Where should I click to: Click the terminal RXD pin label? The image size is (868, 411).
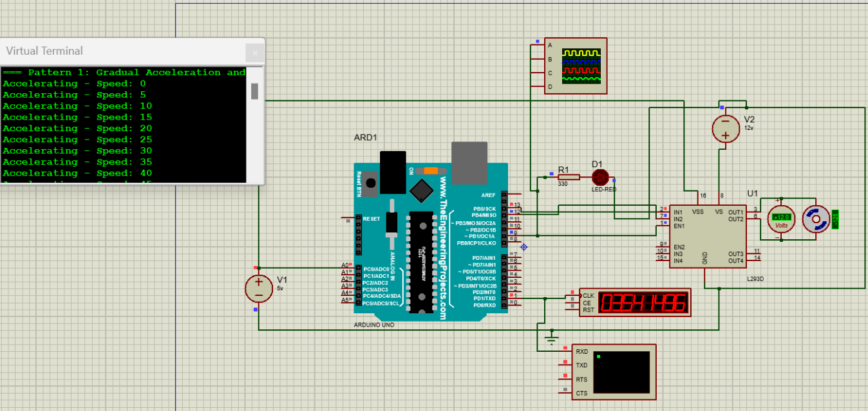coord(581,352)
